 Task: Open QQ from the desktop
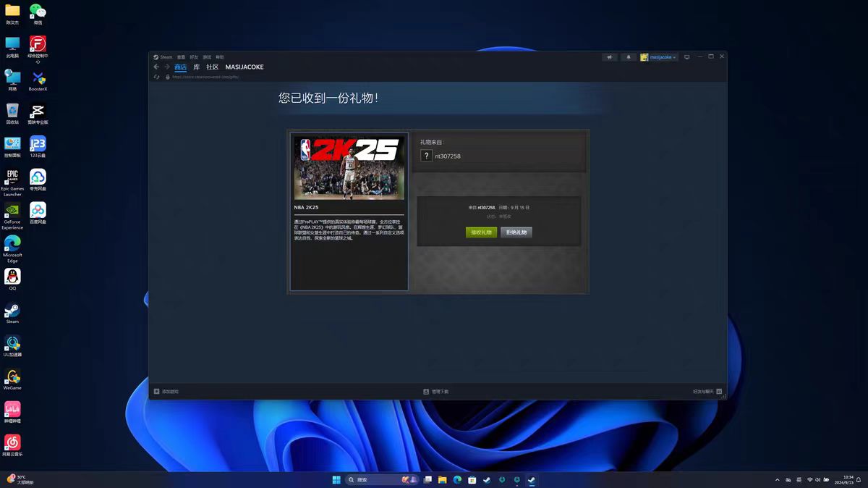coord(12,277)
